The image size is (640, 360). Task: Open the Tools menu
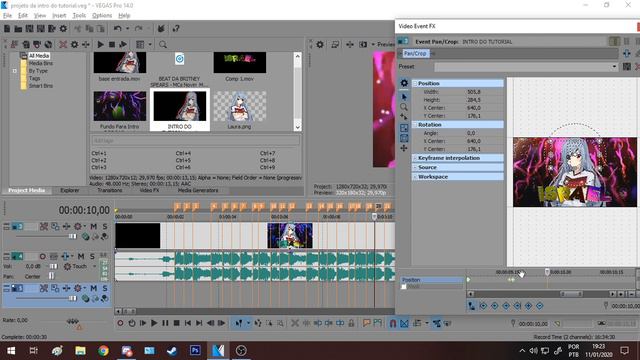pos(79,16)
